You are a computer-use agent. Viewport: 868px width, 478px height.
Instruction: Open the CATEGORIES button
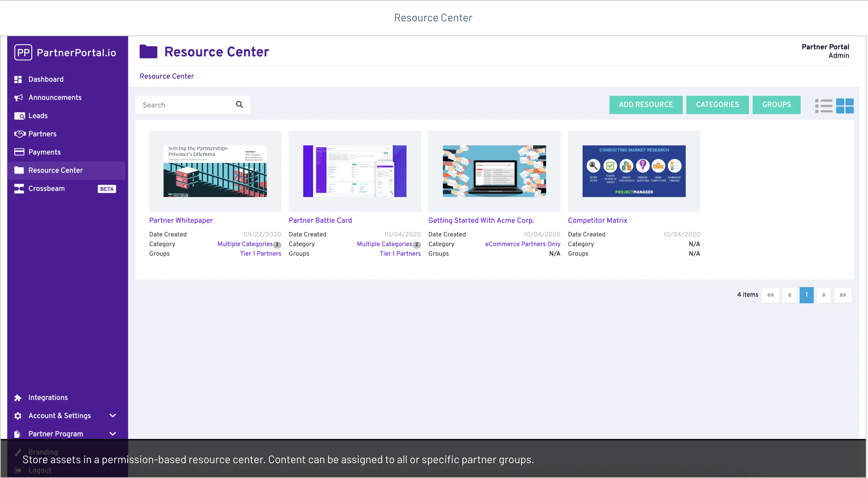click(x=718, y=105)
